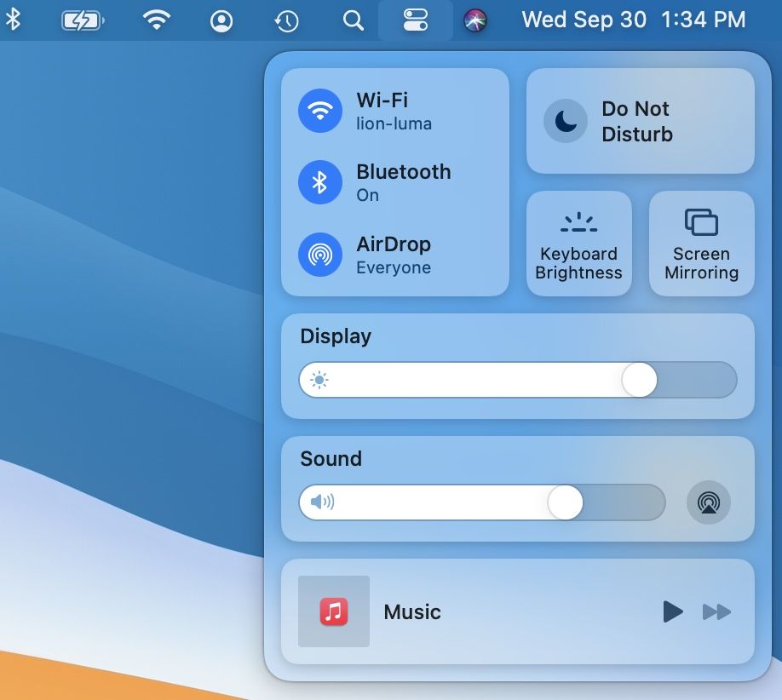The height and width of the screenshot is (700, 782).
Task: Adjust the display brightness slider
Action: (639, 380)
